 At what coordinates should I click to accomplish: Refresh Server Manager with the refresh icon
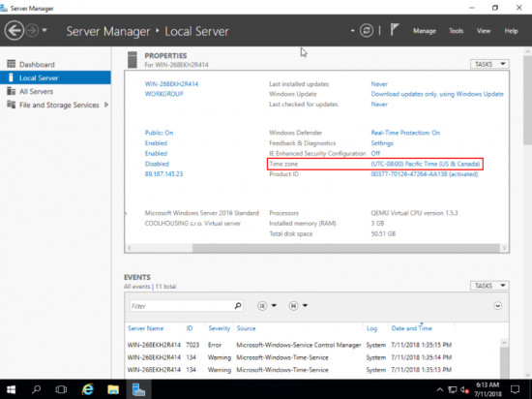pyautogui.click(x=367, y=31)
